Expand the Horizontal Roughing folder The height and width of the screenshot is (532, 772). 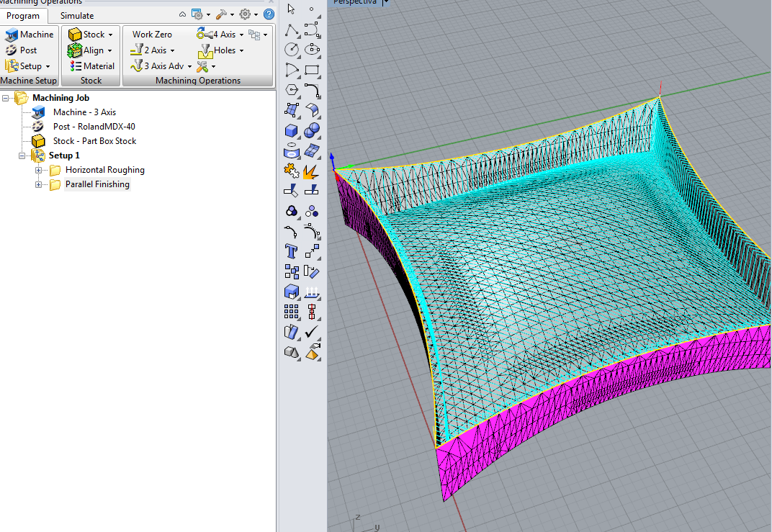(x=38, y=171)
